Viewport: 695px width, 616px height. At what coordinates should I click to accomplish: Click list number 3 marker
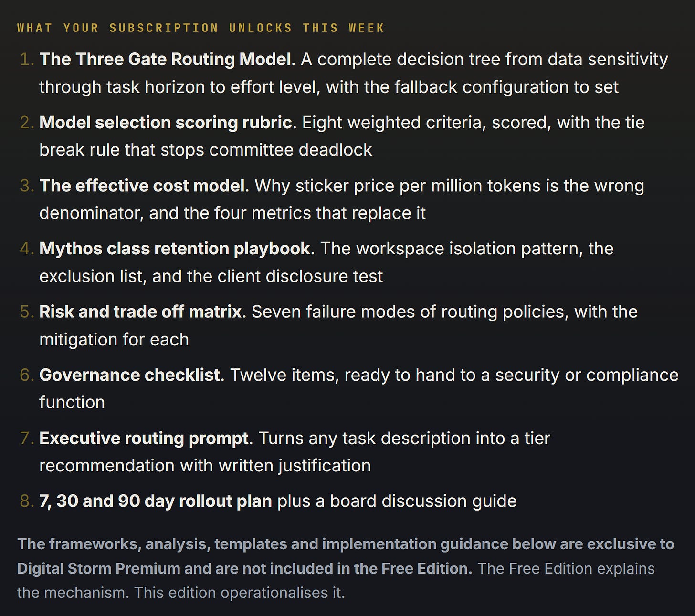point(27,186)
